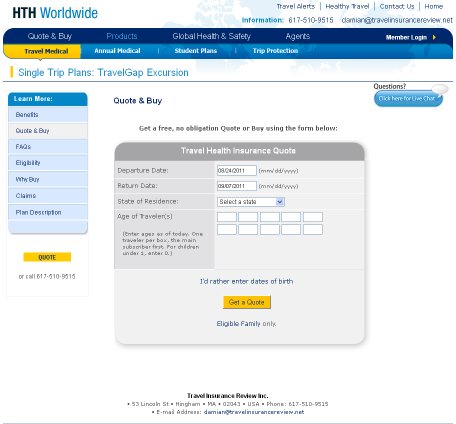Click the HTH Worldwide logo
Screen dimensions: 456x424
pyautogui.click(x=55, y=13)
